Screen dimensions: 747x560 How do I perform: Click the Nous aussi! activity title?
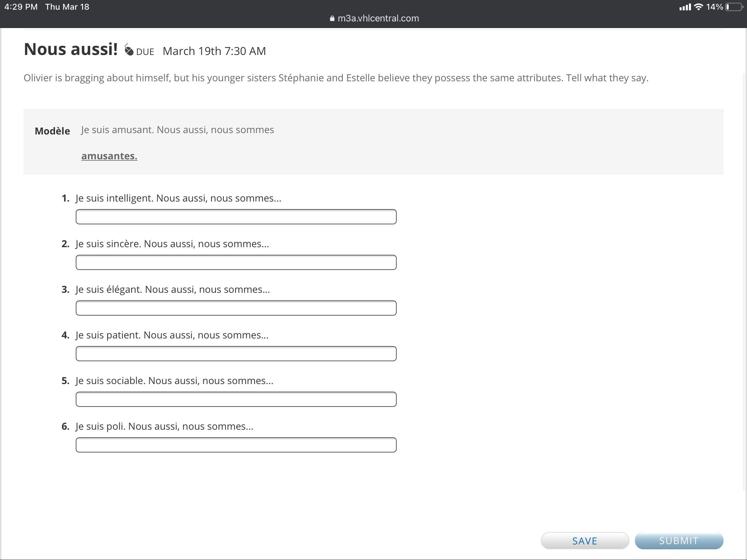[71, 49]
